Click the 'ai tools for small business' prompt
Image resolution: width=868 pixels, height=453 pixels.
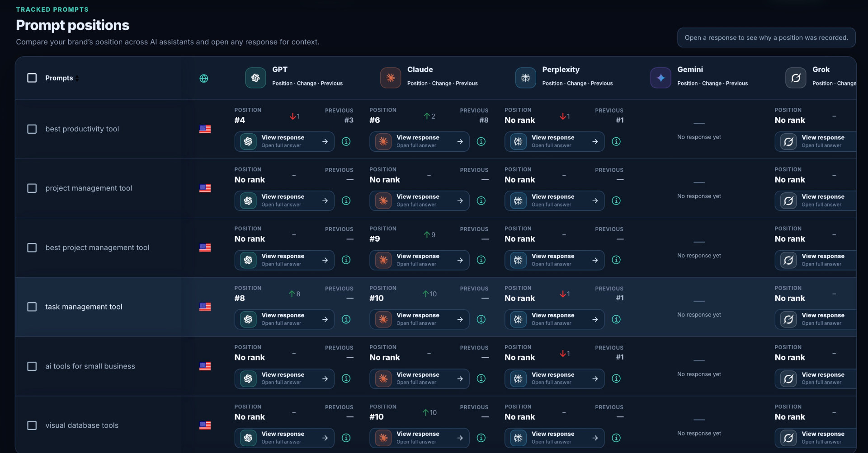click(x=90, y=366)
